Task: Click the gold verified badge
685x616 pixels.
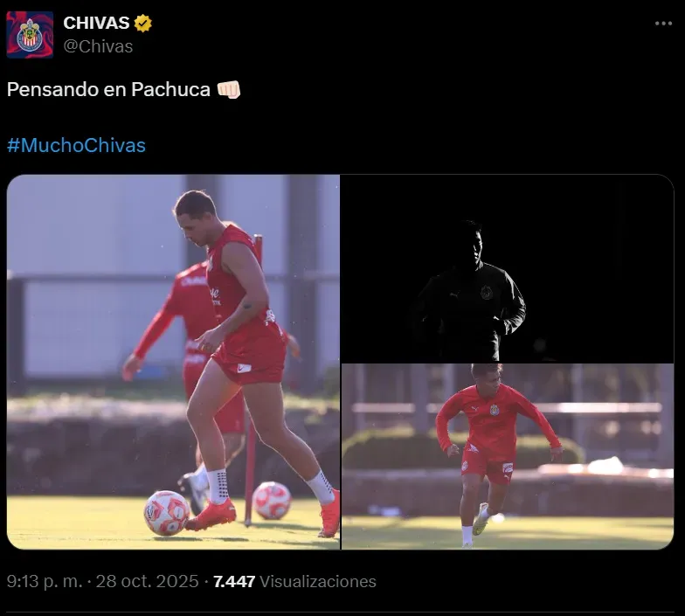Action: [x=143, y=23]
